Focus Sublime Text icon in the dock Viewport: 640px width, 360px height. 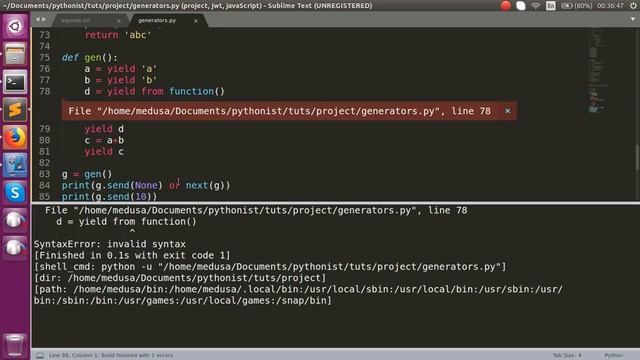[15, 109]
